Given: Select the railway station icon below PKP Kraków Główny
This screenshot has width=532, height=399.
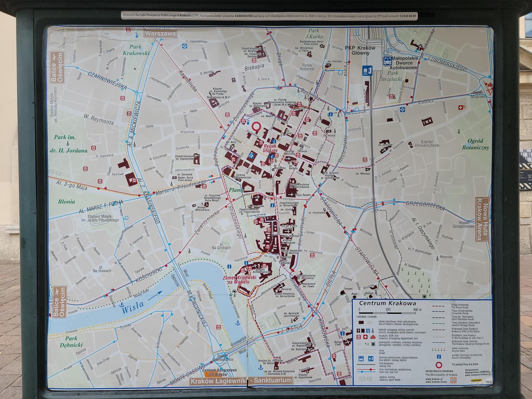Looking at the screenshot, I should coord(367,70).
